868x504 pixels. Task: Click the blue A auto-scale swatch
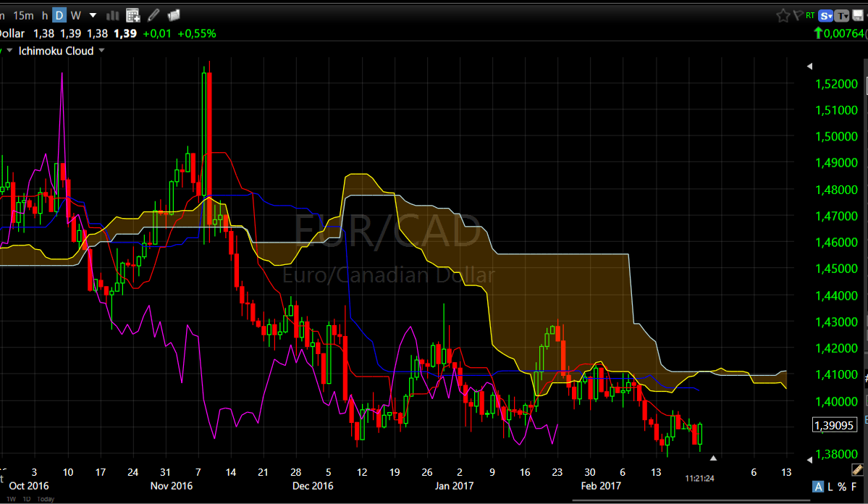(818, 486)
